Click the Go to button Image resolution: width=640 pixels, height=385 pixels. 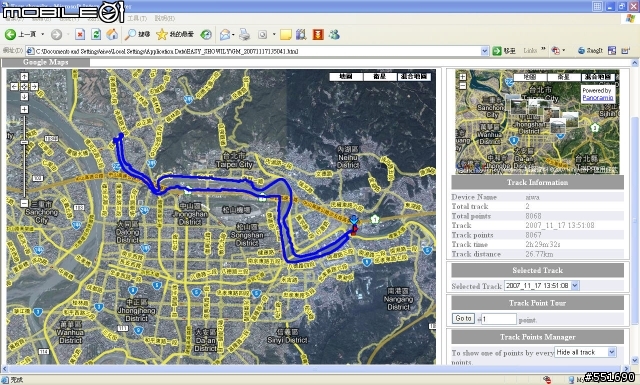point(463,318)
